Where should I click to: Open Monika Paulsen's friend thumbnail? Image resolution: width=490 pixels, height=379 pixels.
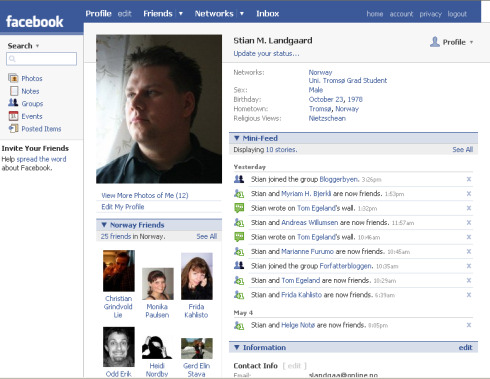click(x=158, y=284)
